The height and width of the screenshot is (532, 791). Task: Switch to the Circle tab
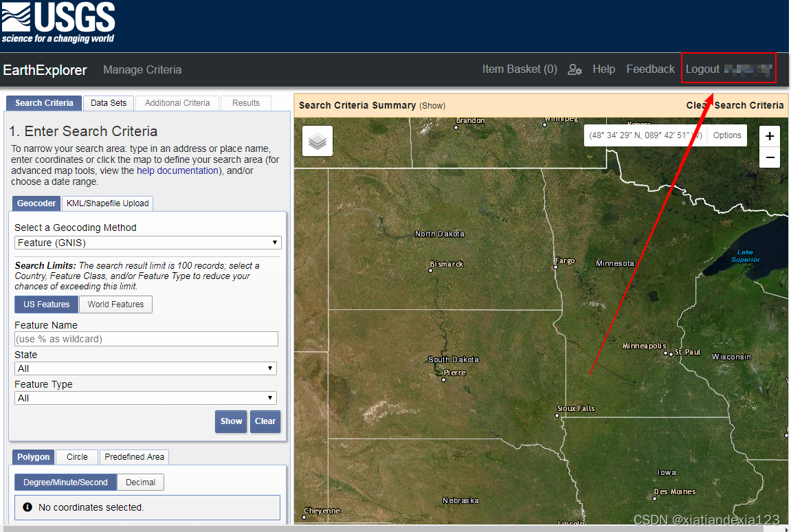click(x=77, y=457)
